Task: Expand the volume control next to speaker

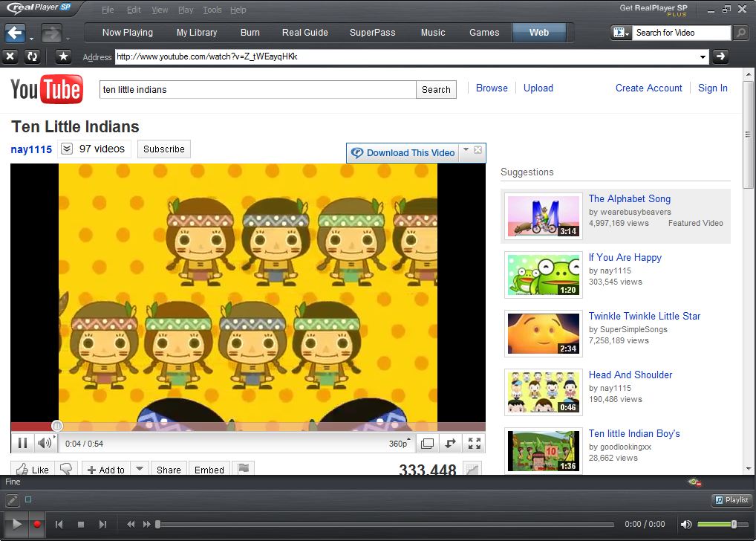Action: point(54,437)
